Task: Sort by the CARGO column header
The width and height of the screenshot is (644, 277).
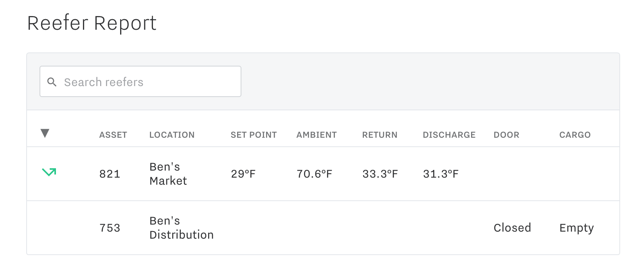Action: coord(574,135)
